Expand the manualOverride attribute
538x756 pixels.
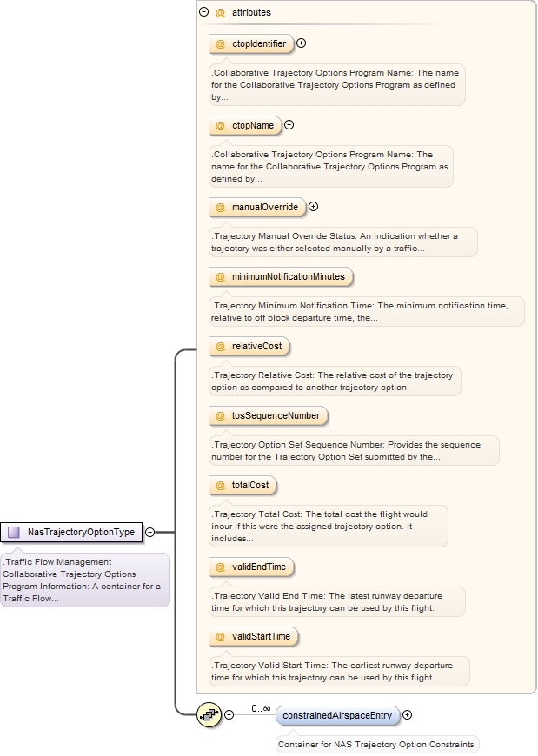click(314, 207)
